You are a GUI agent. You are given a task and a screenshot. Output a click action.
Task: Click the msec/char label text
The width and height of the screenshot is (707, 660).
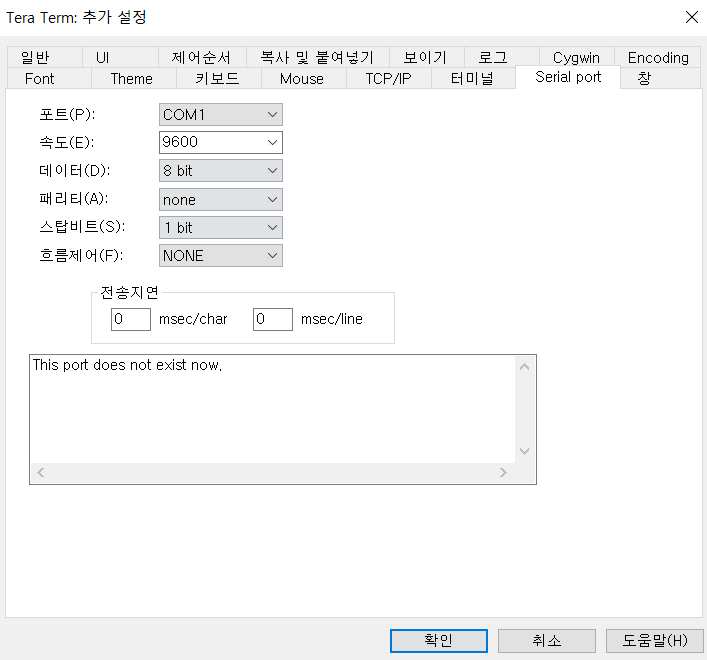193,319
